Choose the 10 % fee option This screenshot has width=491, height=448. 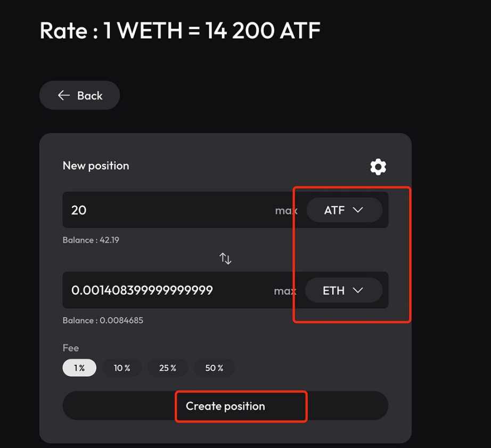pyautogui.click(x=122, y=368)
